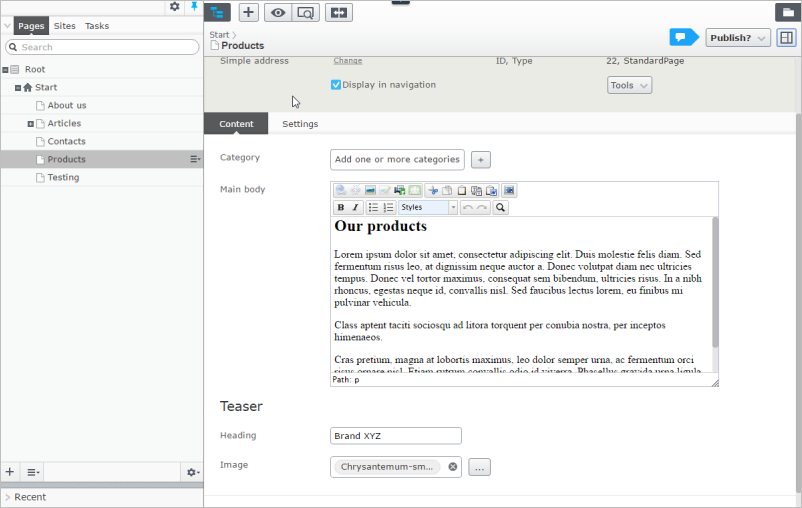Image resolution: width=802 pixels, height=508 pixels.
Task: Uncheck Display in navigation checkbox
Action: coord(336,85)
